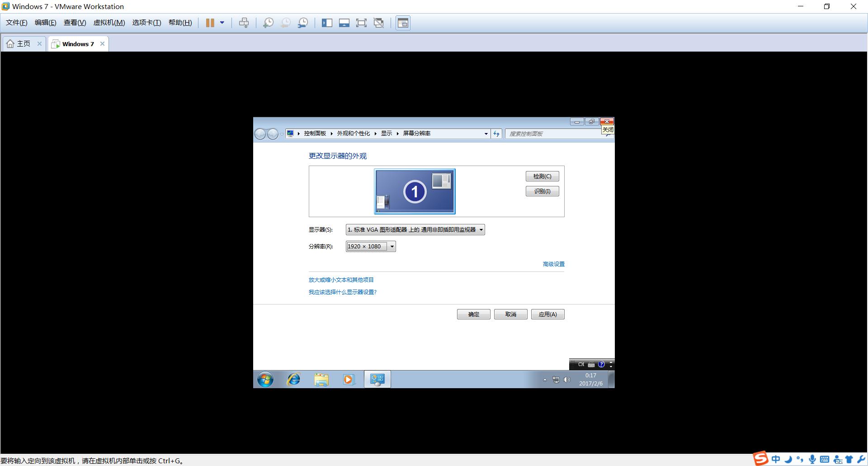868x466 pixels.
Task: Click 外观和个性化 in the address breadcrumb
Action: pyautogui.click(x=353, y=133)
